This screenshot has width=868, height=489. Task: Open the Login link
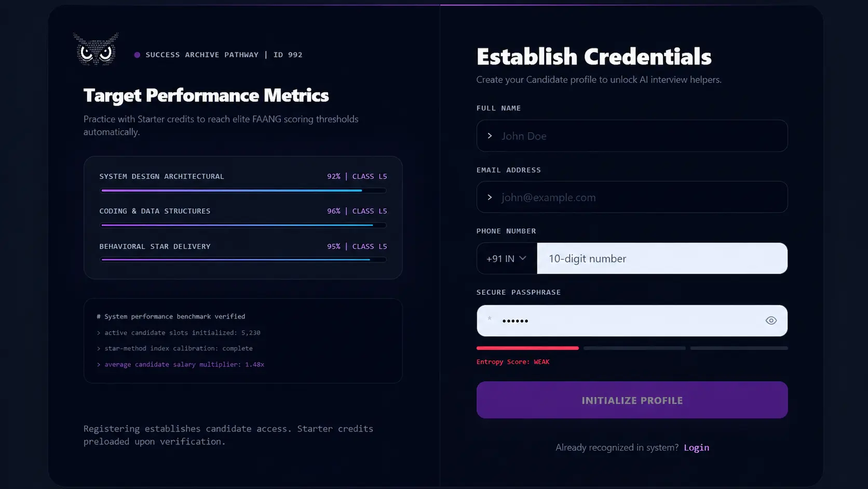tap(696, 447)
